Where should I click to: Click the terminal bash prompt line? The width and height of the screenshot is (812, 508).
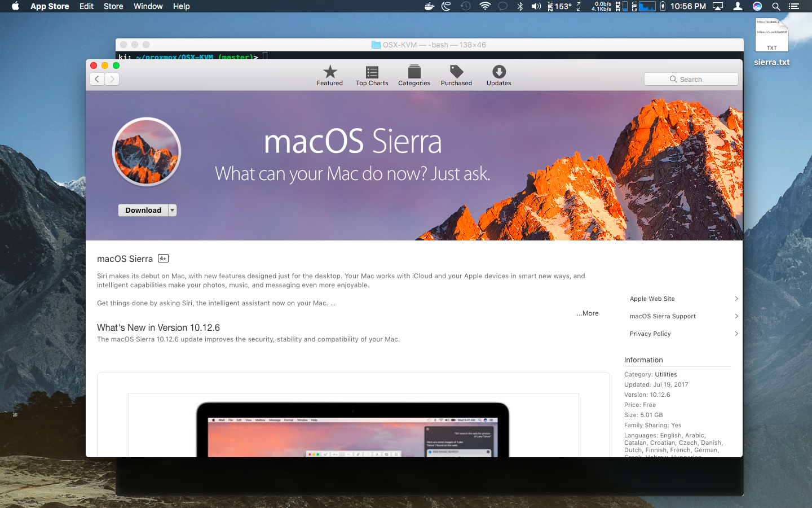(x=192, y=56)
